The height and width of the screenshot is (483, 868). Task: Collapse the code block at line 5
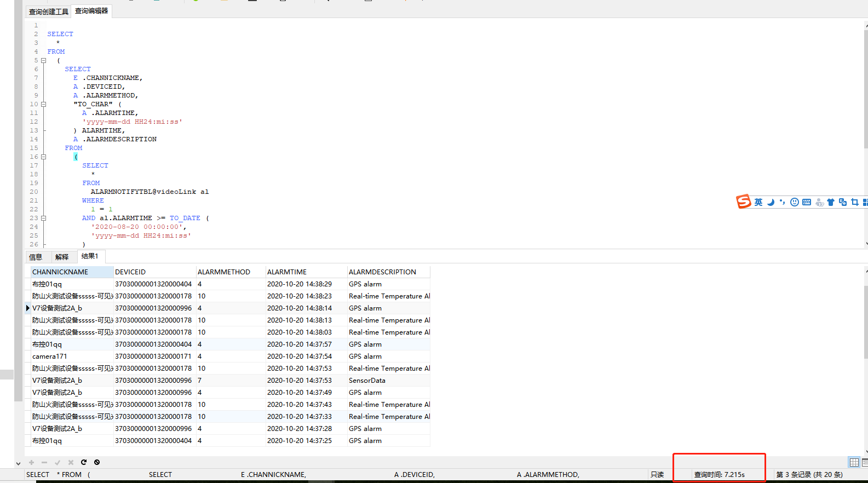point(44,60)
